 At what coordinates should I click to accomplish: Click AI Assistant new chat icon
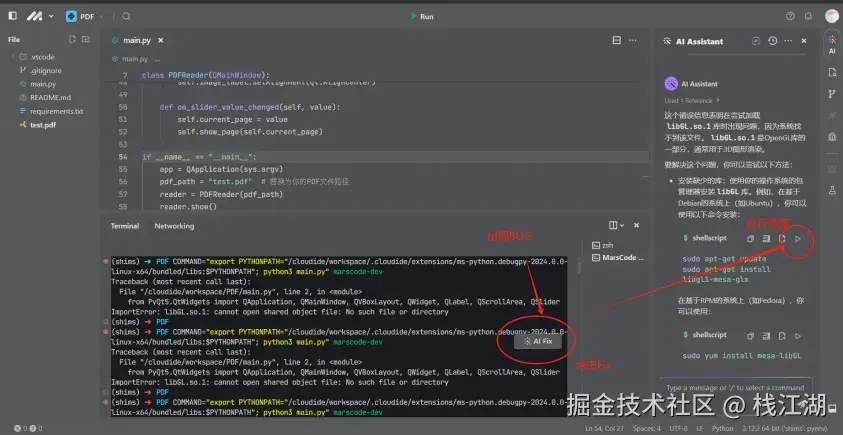[x=756, y=41]
